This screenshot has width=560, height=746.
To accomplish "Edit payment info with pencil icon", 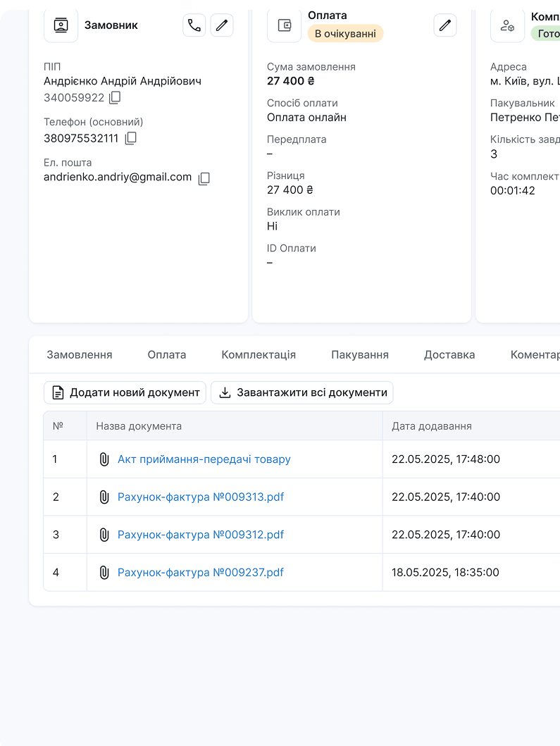I will tap(445, 25).
